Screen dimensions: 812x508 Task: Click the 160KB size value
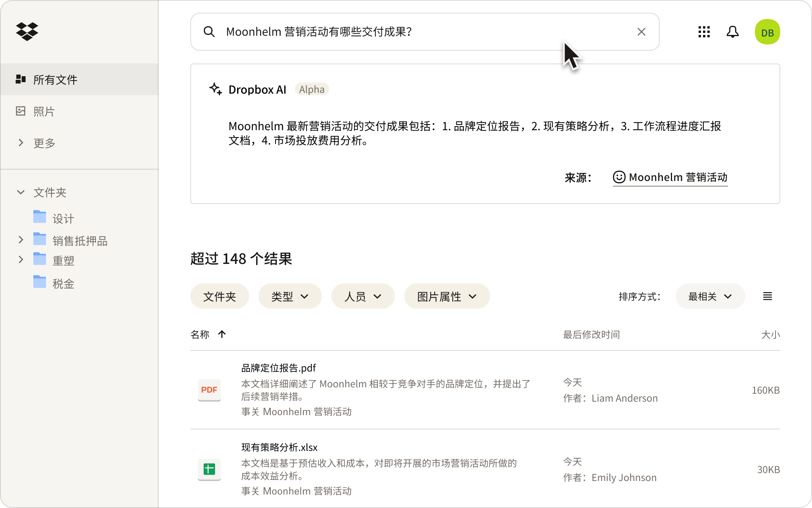[766, 390]
